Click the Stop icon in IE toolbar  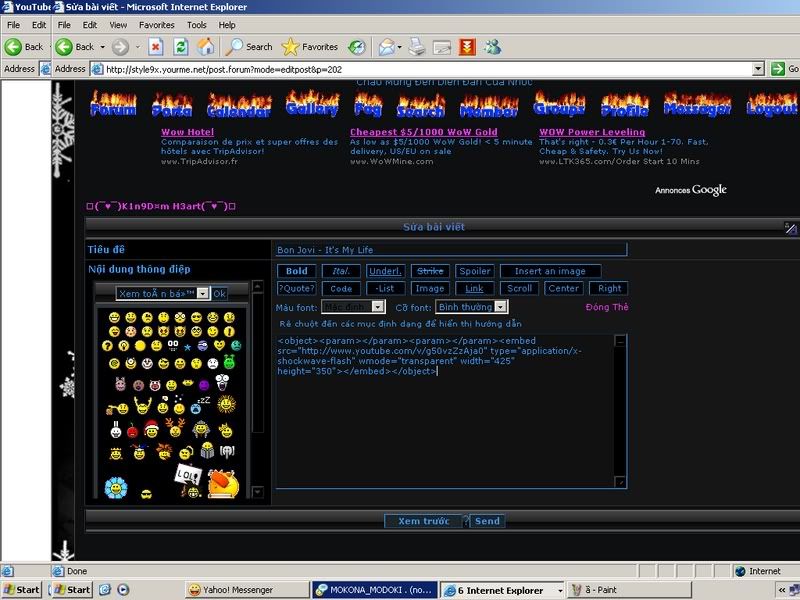click(x=156, y=47)
